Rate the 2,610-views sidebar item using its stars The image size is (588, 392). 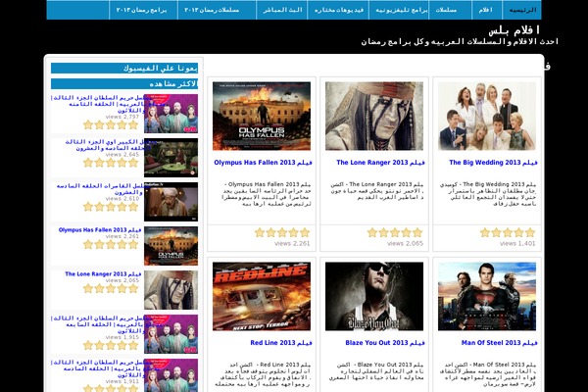tap(111, 207)
